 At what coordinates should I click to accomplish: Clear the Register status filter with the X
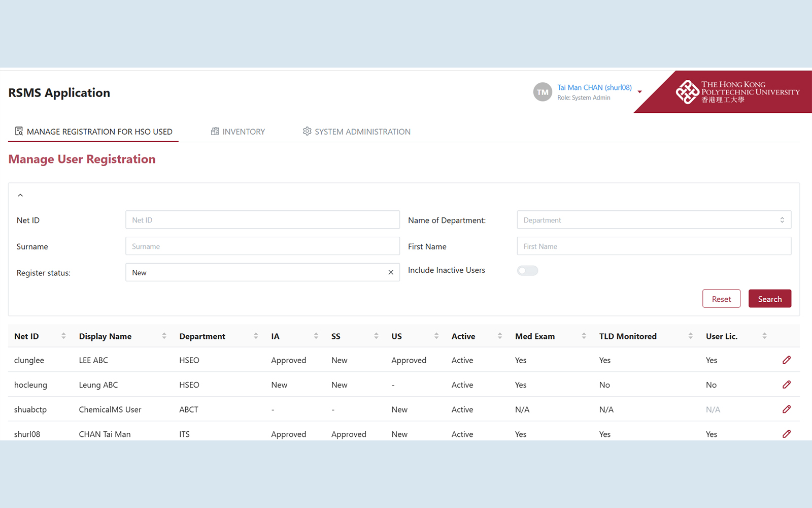[391, 272]
